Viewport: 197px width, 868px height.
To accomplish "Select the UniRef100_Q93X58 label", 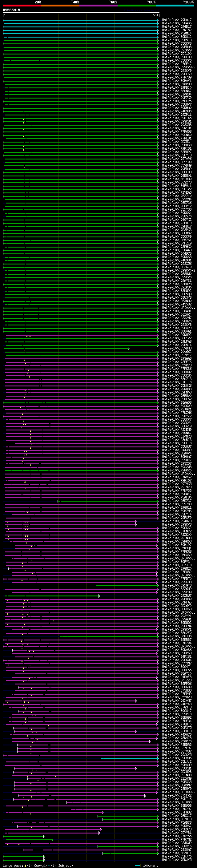I will pos(176,125).
